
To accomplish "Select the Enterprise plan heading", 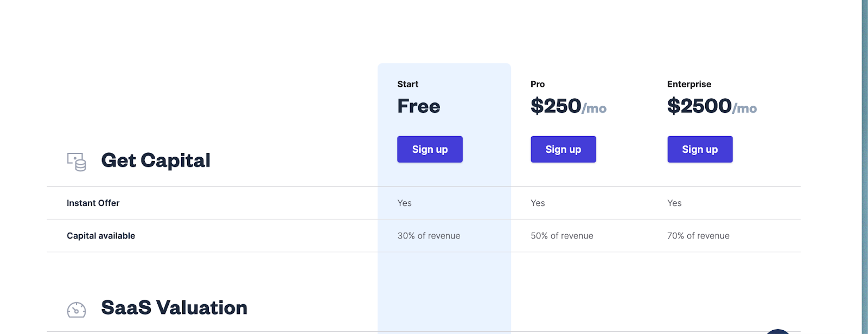I will [x=689, y=84].
